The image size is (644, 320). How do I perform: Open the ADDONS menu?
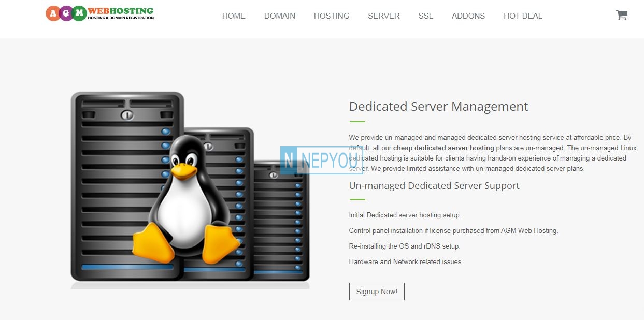(468, 16)
